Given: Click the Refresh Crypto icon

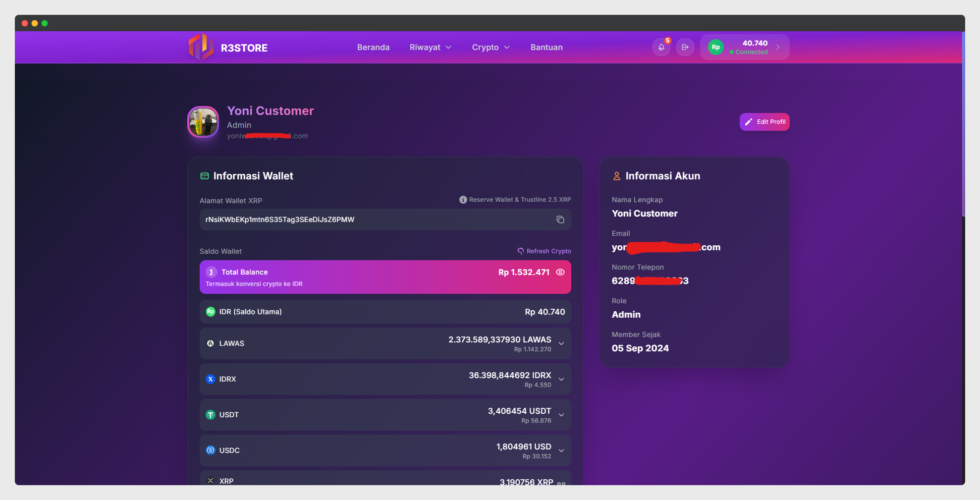Looking at the screenshot, I should pos(520,251).
